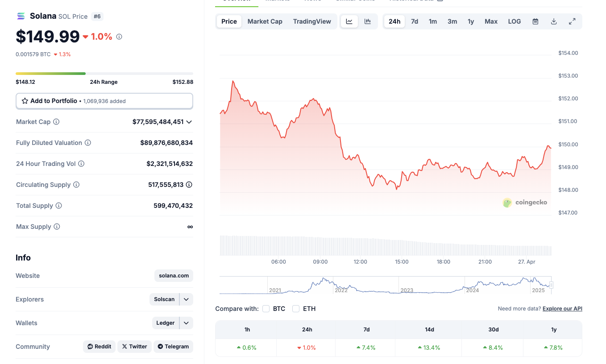Viewport: 606px width, 364px height.
Task: Show Fully Diluted Valuation info icon
Action: tap(88, 143)
